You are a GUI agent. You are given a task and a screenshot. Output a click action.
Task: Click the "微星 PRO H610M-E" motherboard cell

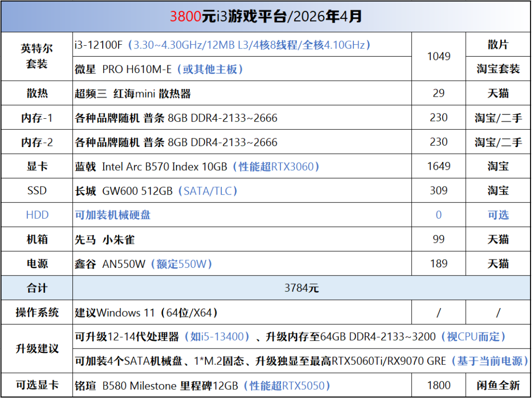pos(242,69)
